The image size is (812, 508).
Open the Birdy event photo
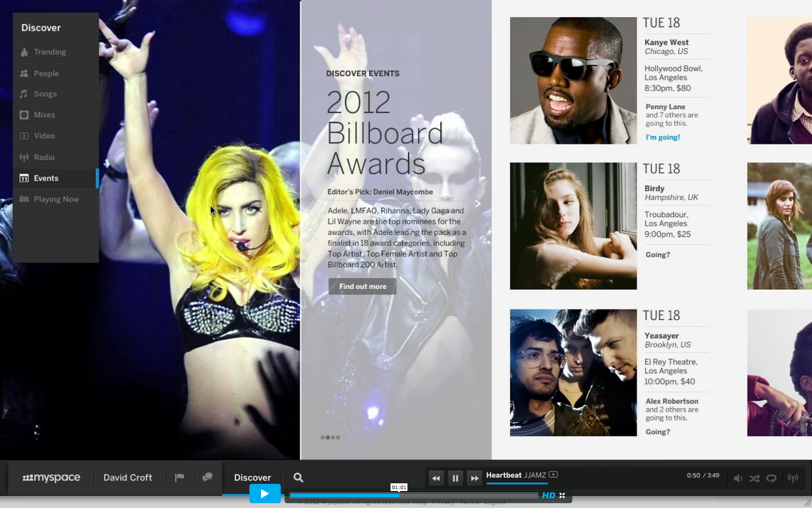[x=573, y=226]
